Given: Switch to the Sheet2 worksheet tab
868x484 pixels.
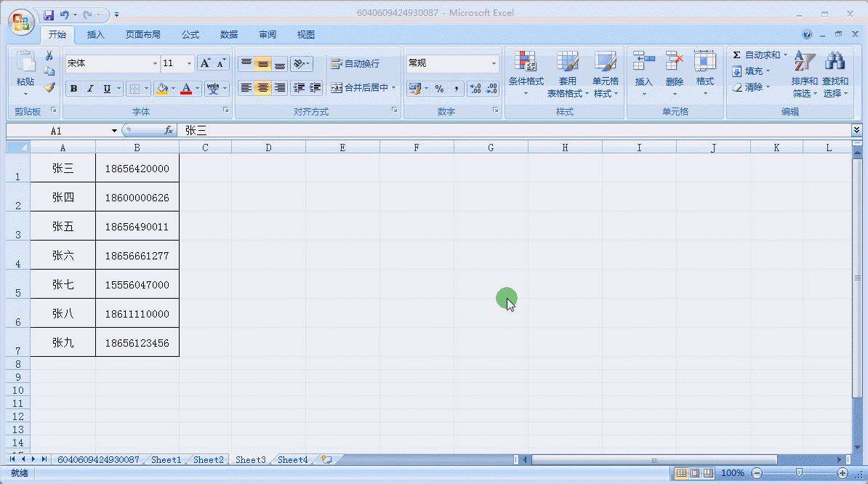Looking at the screenshot, I should (207, 459).
